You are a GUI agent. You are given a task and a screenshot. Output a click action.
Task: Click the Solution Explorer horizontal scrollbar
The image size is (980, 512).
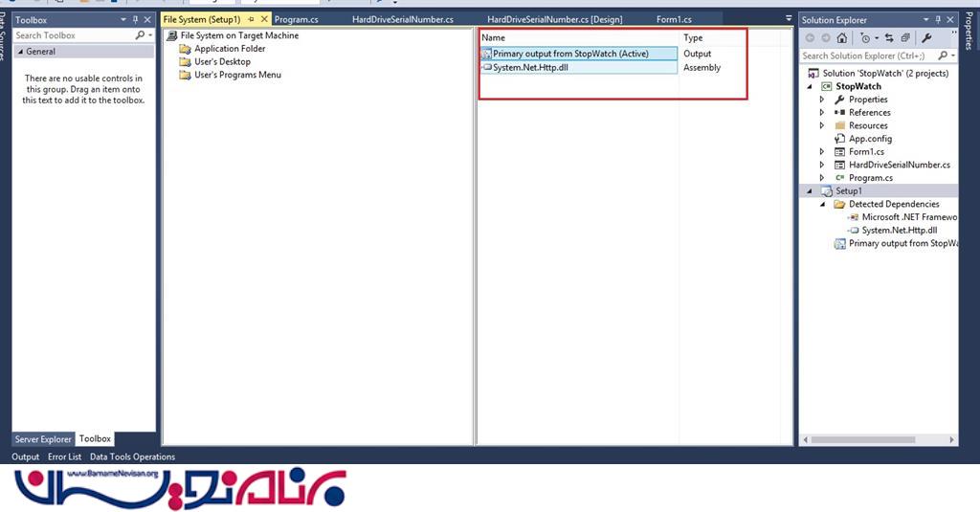pyautogui.click(x=863, y=439)
